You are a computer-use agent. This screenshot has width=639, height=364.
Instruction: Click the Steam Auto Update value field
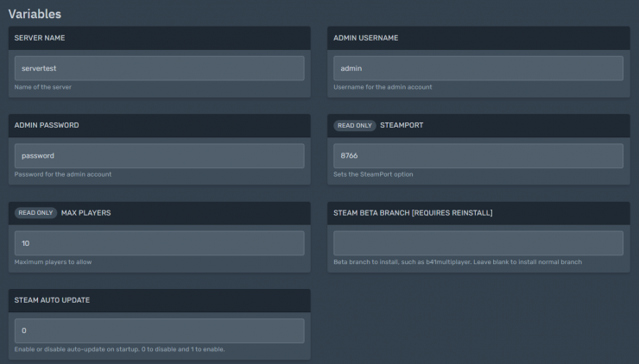click(159, 331)
